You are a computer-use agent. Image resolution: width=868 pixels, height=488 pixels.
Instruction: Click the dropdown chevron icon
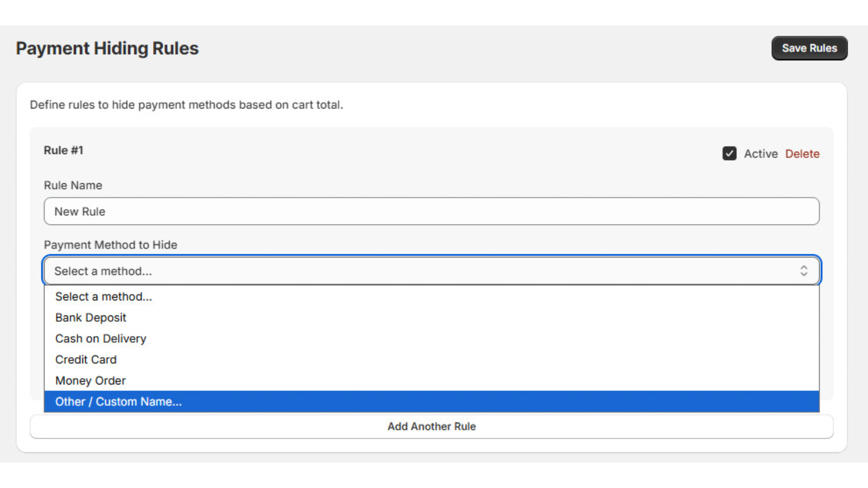point(804,271)
